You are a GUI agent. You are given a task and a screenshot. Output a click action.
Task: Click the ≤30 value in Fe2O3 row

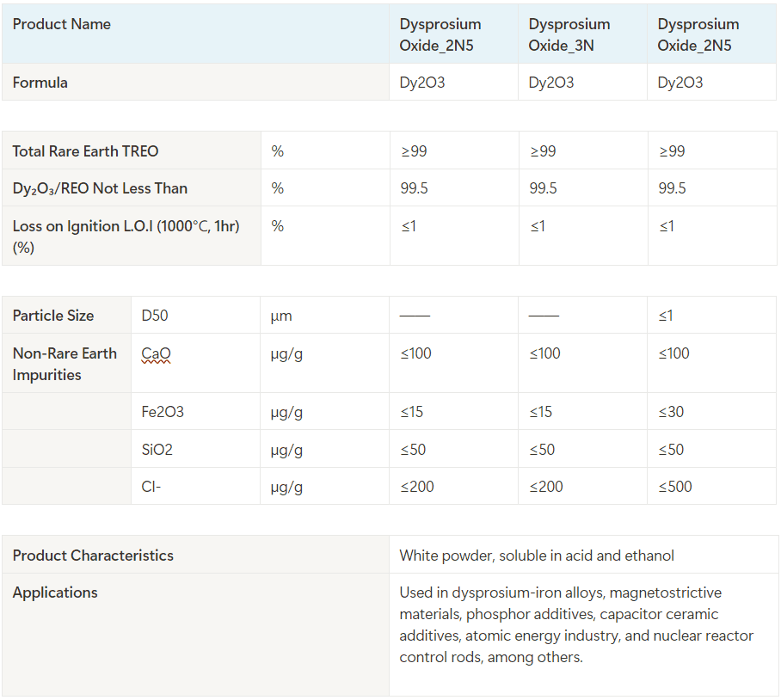coord(671,412)
